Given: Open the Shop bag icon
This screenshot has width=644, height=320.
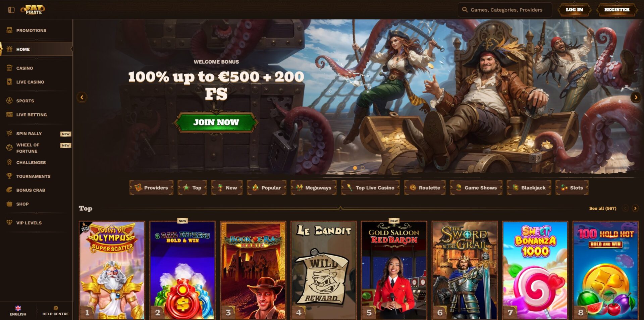Looking at the screenshot, I should [9, 204].
